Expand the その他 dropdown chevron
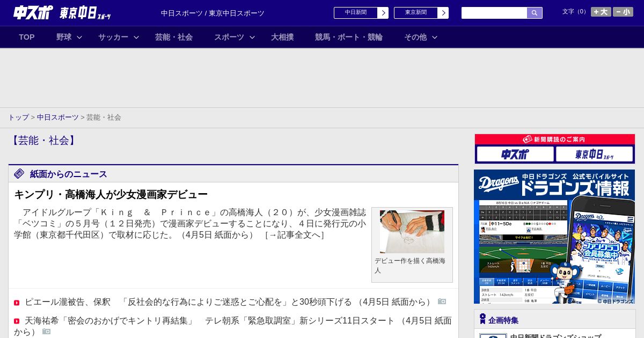 [435, 38]
